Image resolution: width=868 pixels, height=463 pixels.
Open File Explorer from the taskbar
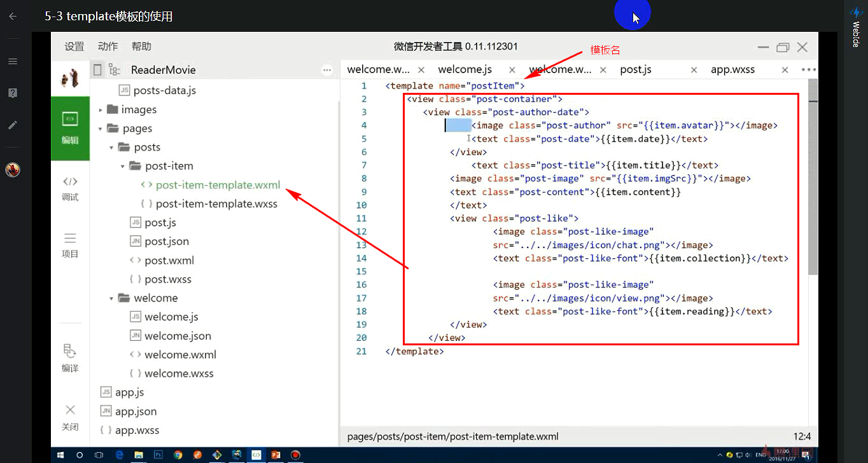click(x=138, y=455)
